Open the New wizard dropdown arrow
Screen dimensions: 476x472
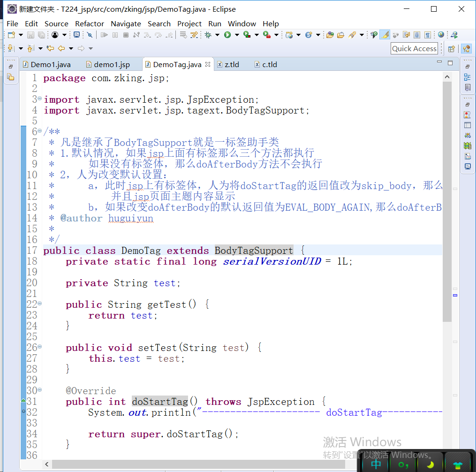pos(21,35)
